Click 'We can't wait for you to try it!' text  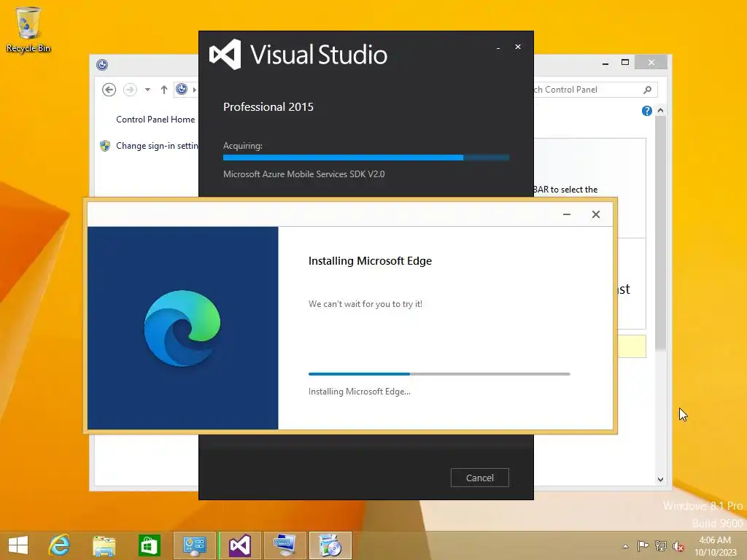pos(365,304)
